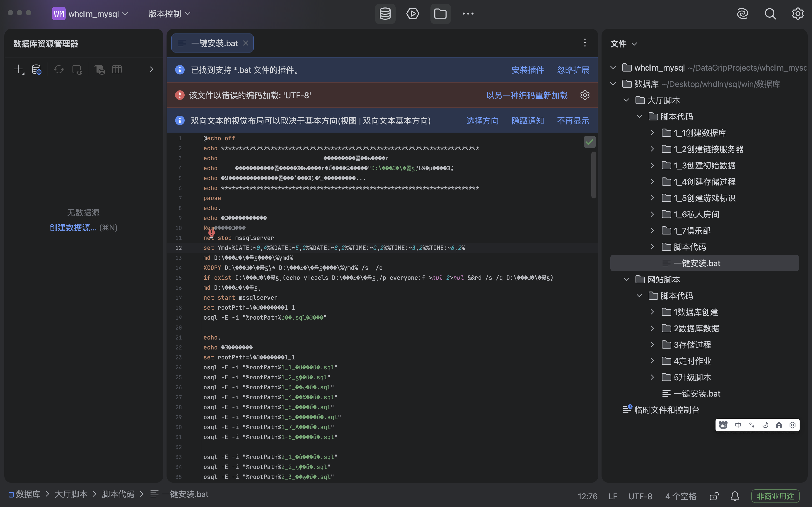Screen dimensions: 812x507
Task: Click the data source properties icon
Action: click(x=36, y=70)
